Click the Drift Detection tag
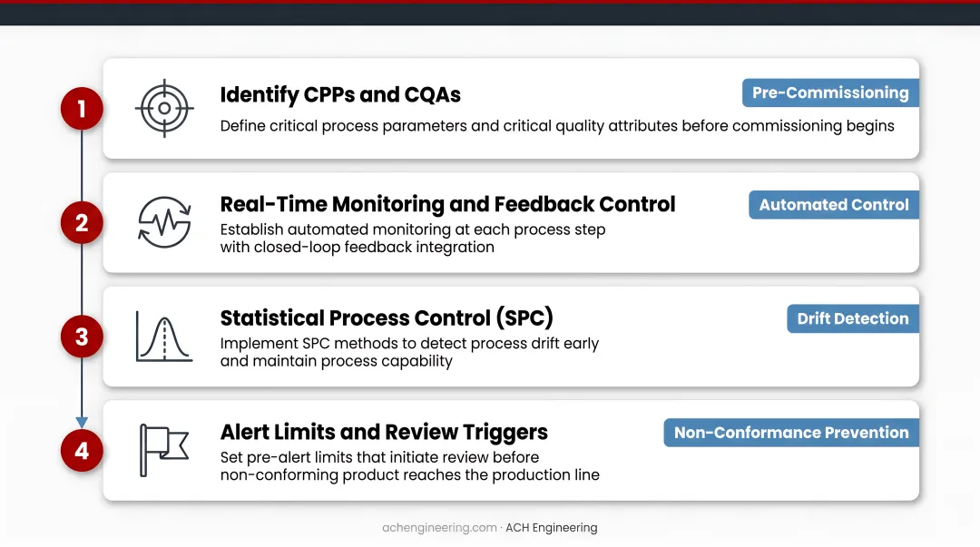Screen dimensions: 980x547 click(853, 318)
